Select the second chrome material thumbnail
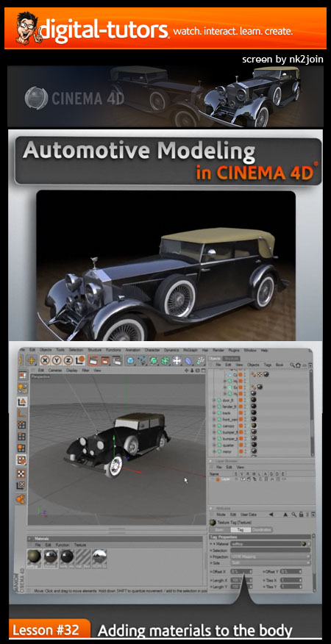The height and width of the screenshot is (644, 331). pyautogui.click(x=51, y=558)
